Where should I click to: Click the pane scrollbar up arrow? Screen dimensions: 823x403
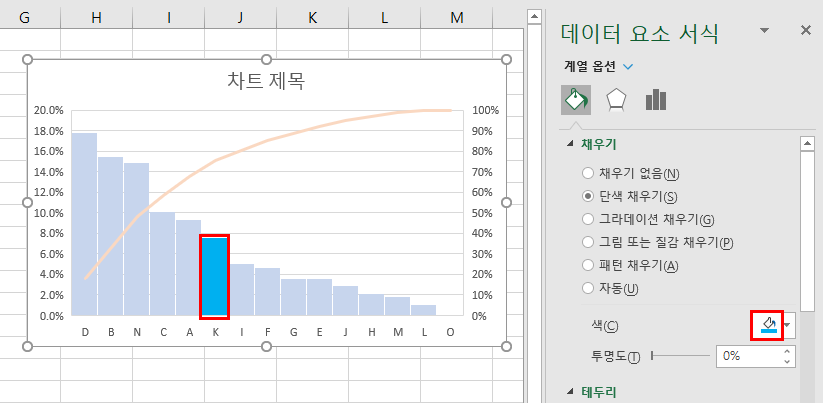click(x=806, y=143)
